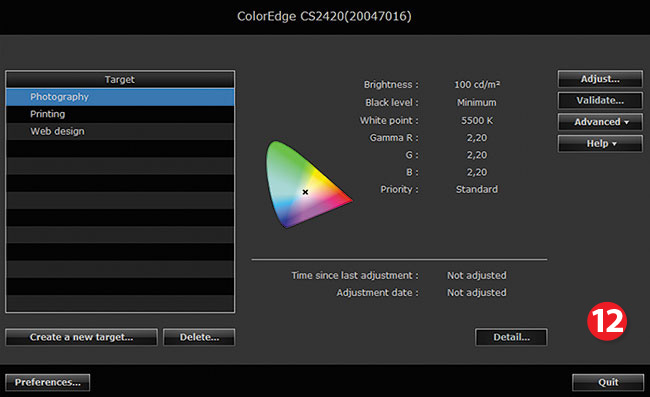The width and height of the screenshot is (650, 397).
Task: Click the Gamma B value 2,20
Action: tap(477, 172)
